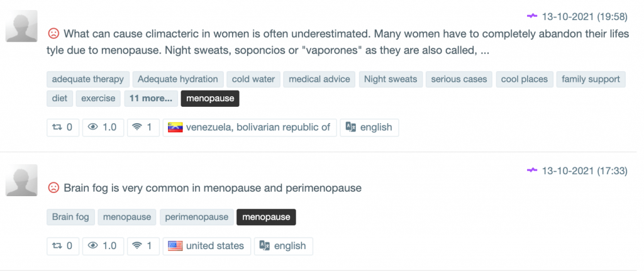Click the wifi reach icon on first post
Viewport: 644px width, 271px height.
(x=136, y=127)
